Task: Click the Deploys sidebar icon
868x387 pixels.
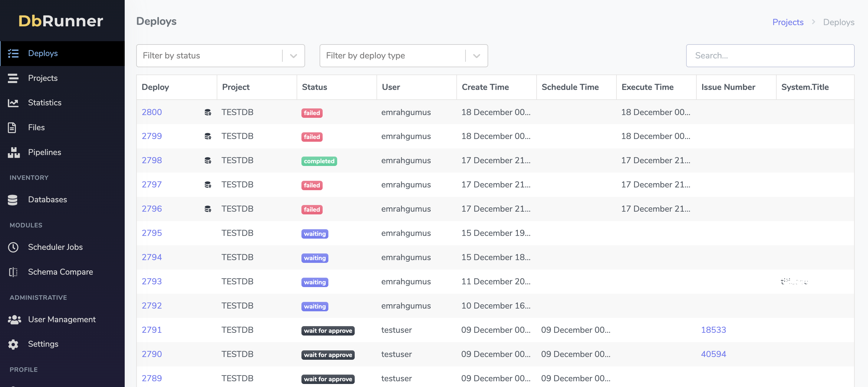Action: click(13, 53)
